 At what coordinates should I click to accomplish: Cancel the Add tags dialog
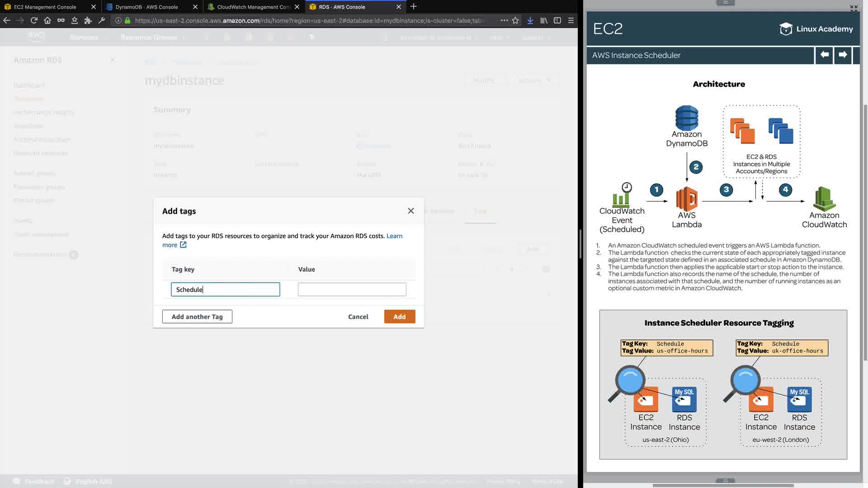(358, 316)
